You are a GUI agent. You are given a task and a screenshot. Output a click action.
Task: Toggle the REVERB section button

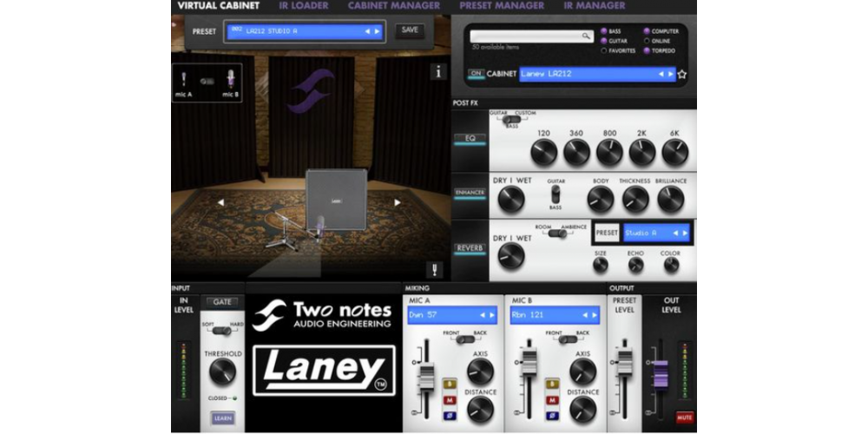pyautogui.click(x=470, y=248)
